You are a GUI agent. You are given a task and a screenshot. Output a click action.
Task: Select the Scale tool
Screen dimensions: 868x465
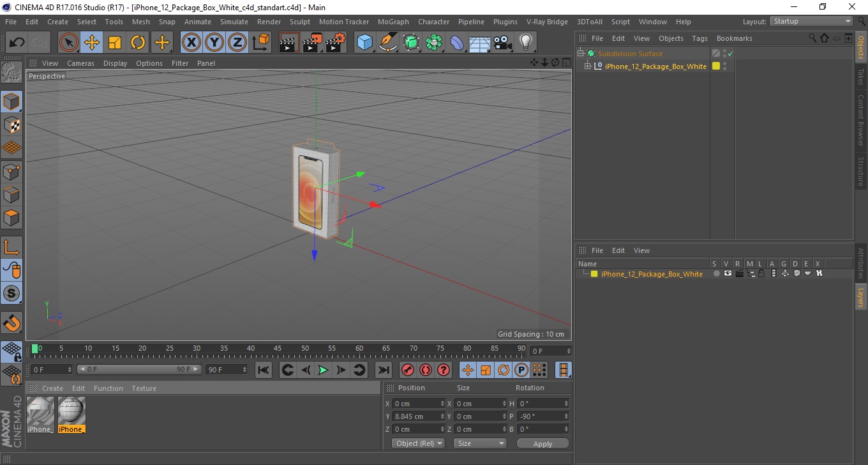(115, 43)
